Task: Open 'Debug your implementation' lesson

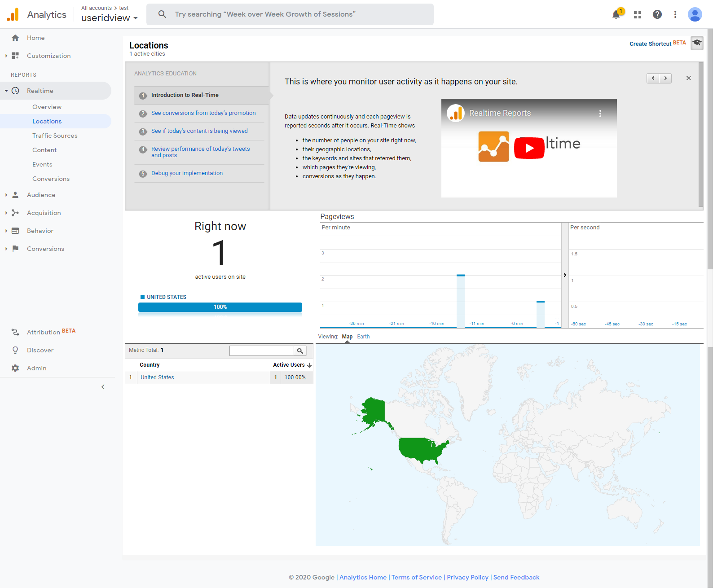Action: coord(187,173)
